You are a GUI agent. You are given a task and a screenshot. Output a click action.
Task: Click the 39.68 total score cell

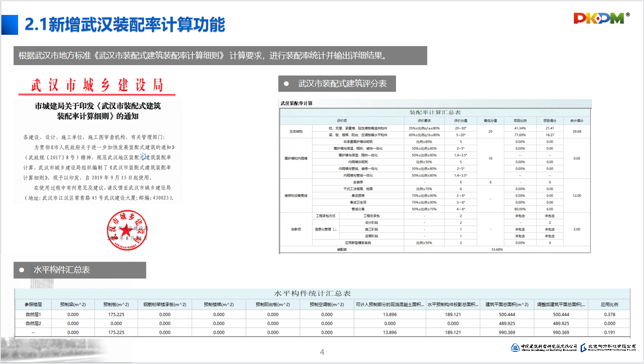pos(577,132)
